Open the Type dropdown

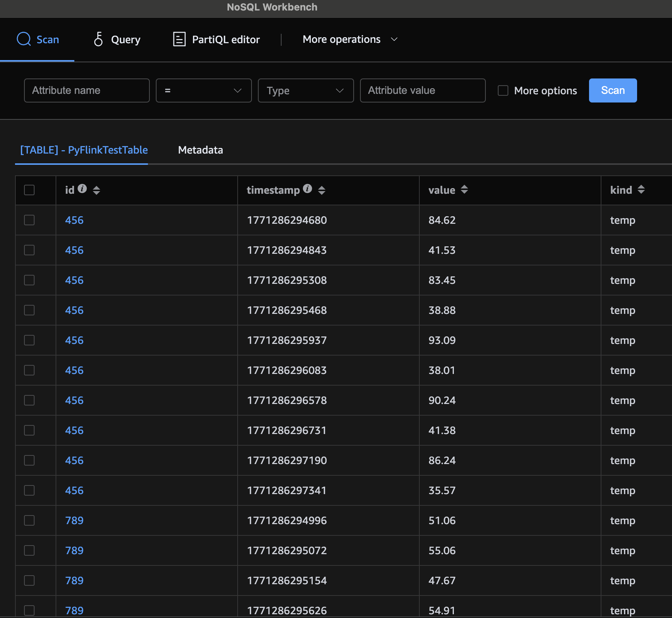(306, 90)
